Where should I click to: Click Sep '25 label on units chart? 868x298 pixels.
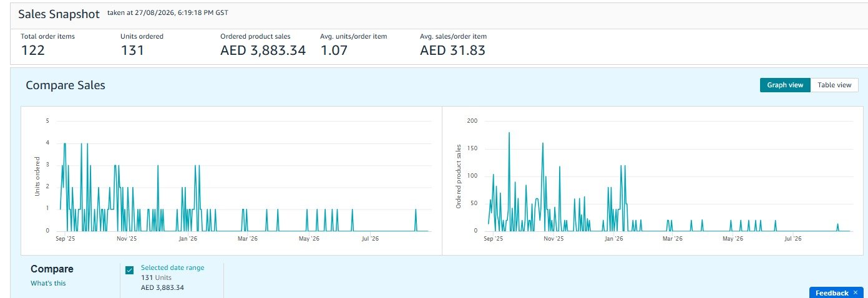click(x=66, y=238)
